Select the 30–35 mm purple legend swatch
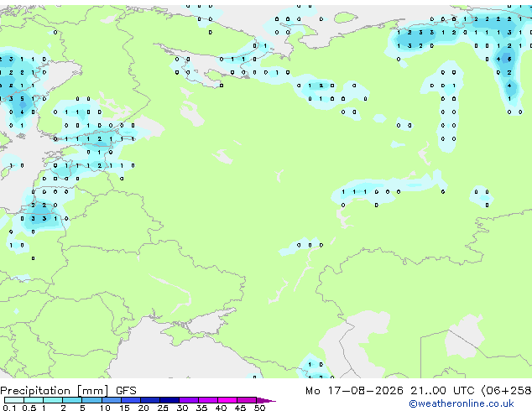The image size is (532, 411). coord(189,400)
